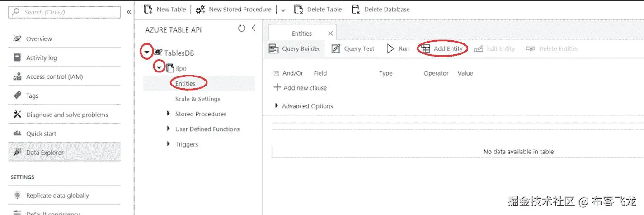Click the Operator column header
Image resolution: width=644 pixels, height=215 pixels.
coord(436,73)
